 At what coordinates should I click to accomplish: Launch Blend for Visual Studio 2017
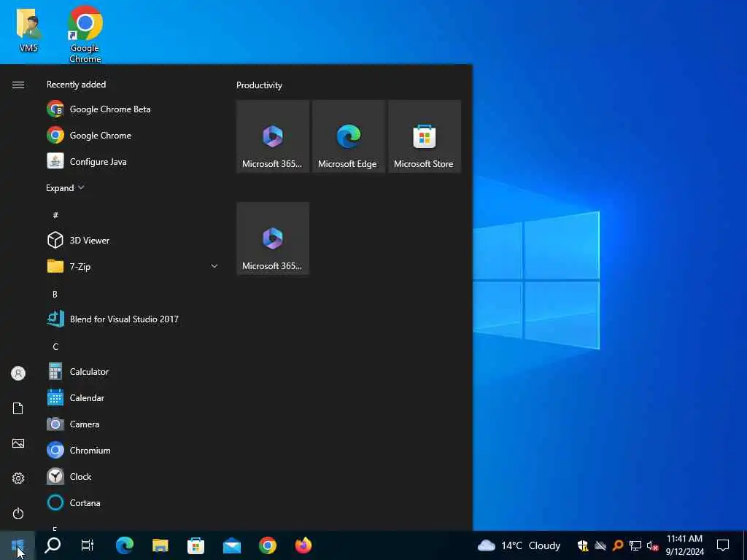pos(133,319)
